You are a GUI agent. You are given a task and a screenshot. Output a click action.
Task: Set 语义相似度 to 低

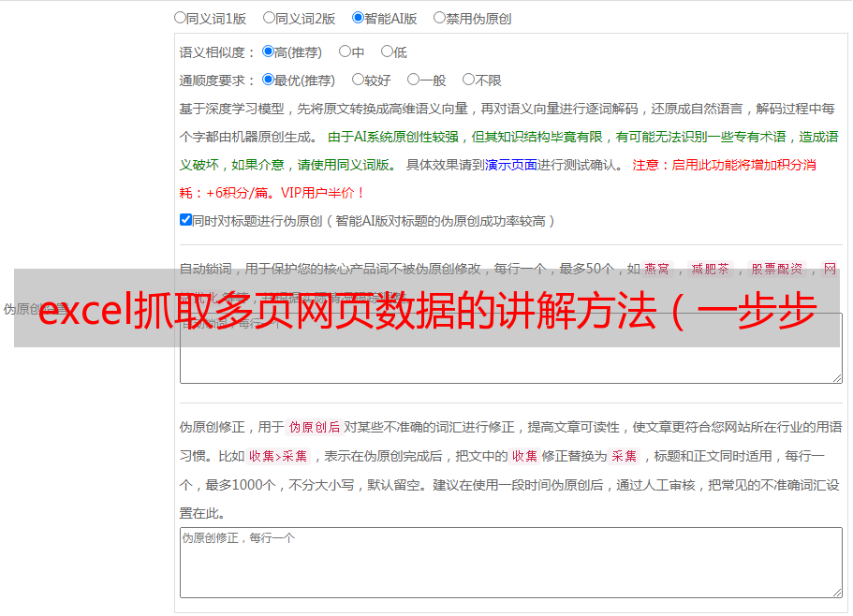[x=387, y=52]
